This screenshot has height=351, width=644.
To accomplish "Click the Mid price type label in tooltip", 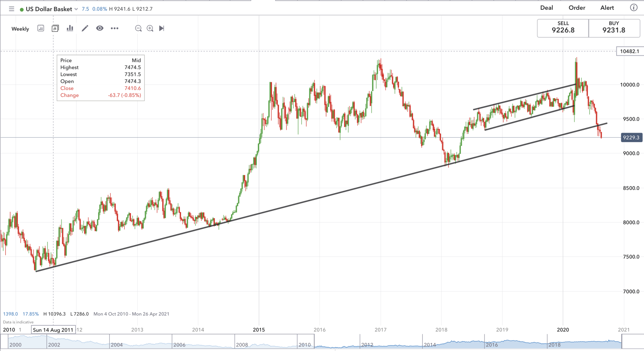I will pyautogui.click(x=136, y=60).
